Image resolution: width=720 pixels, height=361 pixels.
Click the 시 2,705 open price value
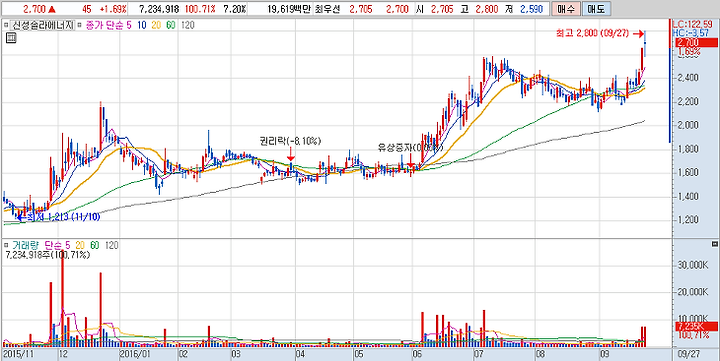441,9
